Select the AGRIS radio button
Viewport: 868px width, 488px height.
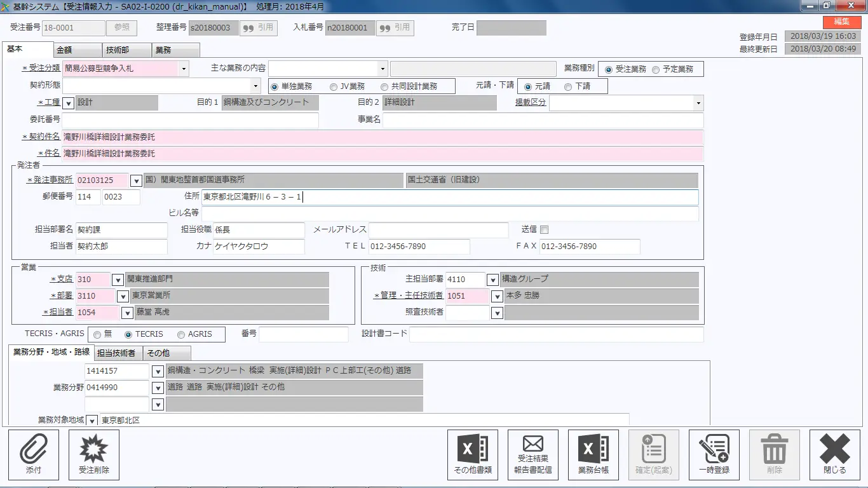181,335
